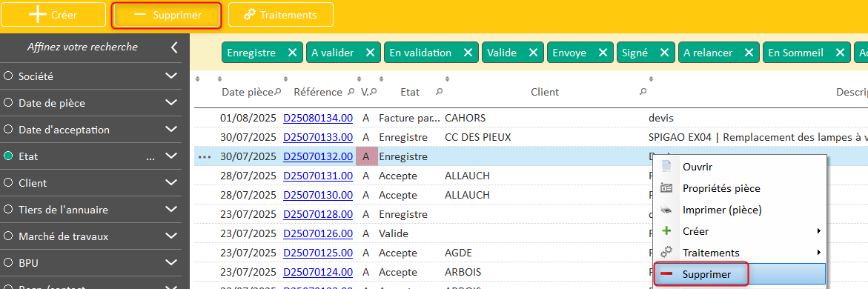Choose Supprimer in the context menu
This screenshot has width=868, height=289.
pos(740,274)
